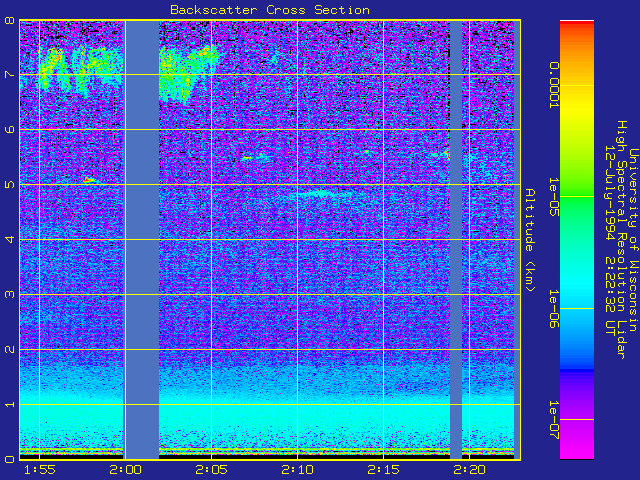This screenshot has height=480, width=640.
Task: Click the 2:15 time axis label
Action: pos(383,470)
